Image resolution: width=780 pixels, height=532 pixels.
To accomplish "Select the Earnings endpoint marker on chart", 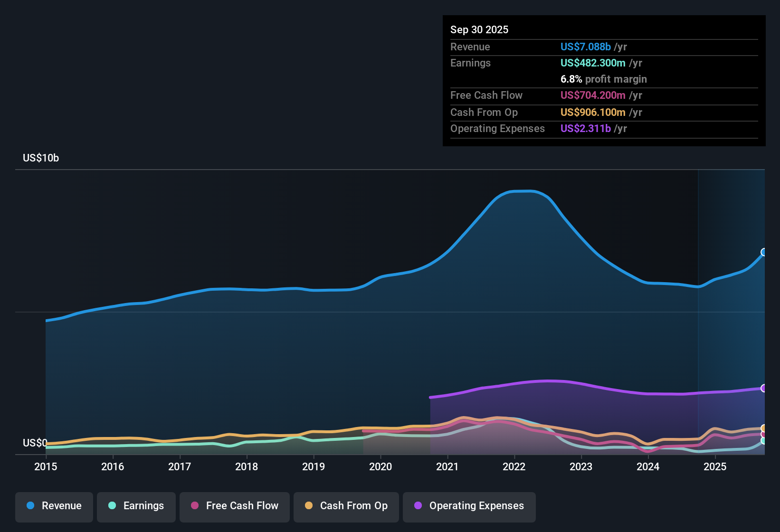I will click(x=764, y=440).
